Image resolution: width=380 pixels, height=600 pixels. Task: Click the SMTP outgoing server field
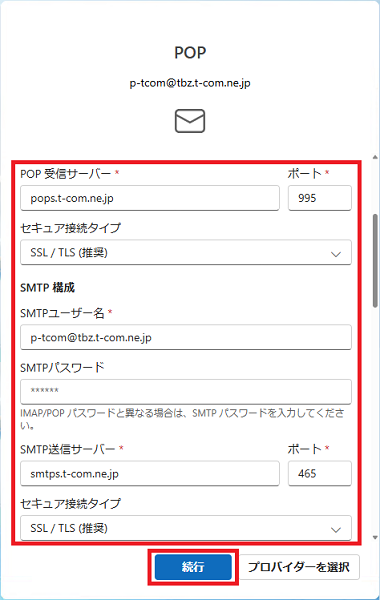[x=150, y=473]
